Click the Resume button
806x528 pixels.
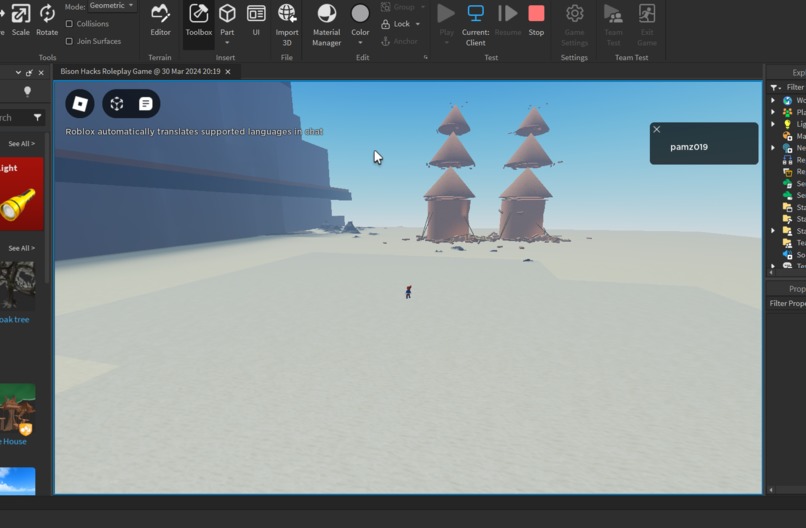click(507, 20)
